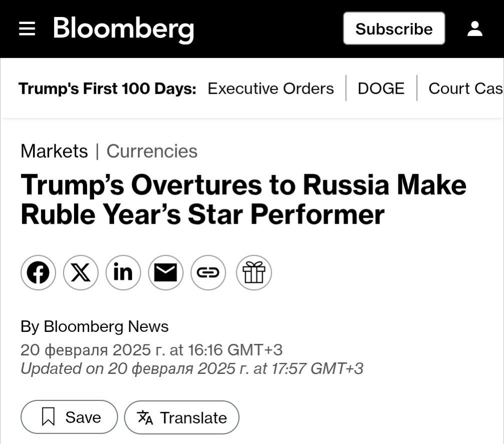Share the article on LinkedIn

[x=123, y=273]
